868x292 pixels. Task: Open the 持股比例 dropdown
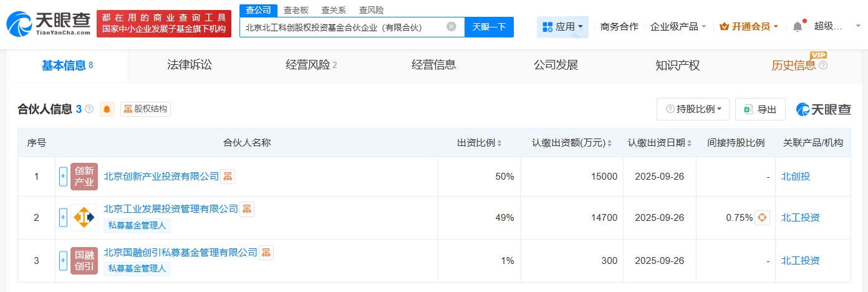click(693, 109)
